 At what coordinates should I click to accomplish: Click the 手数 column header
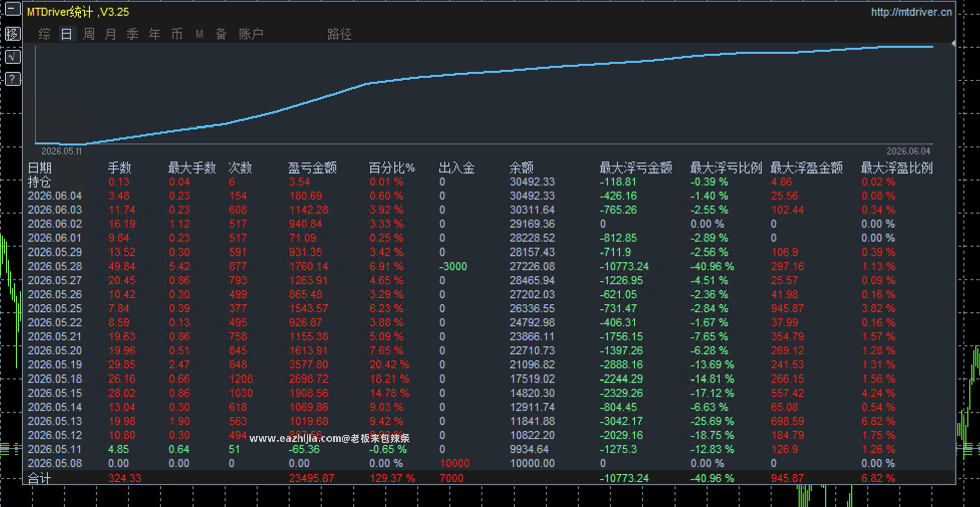pyautogui.click(x=120, y=168)
